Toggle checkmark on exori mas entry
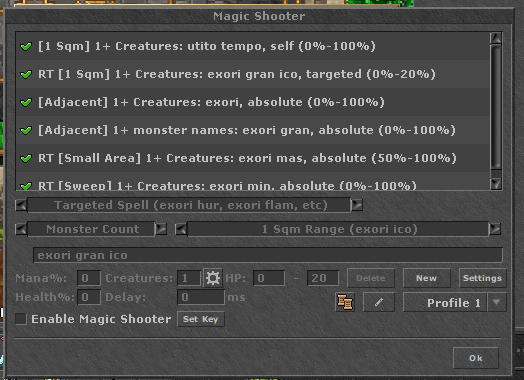Screen dimensions: 524x380 coord(26,158)
